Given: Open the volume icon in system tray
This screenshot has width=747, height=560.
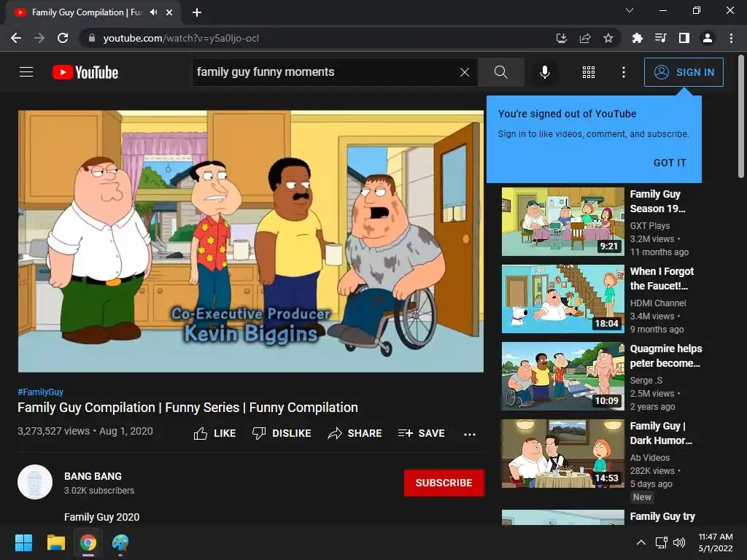Looking at the screenshot, I should pyautogui.click(x=679, y=542).
